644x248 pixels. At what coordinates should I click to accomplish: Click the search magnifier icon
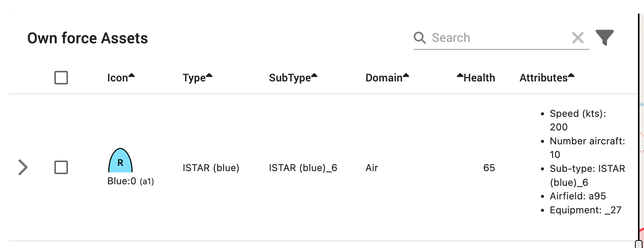pos(419,38)
